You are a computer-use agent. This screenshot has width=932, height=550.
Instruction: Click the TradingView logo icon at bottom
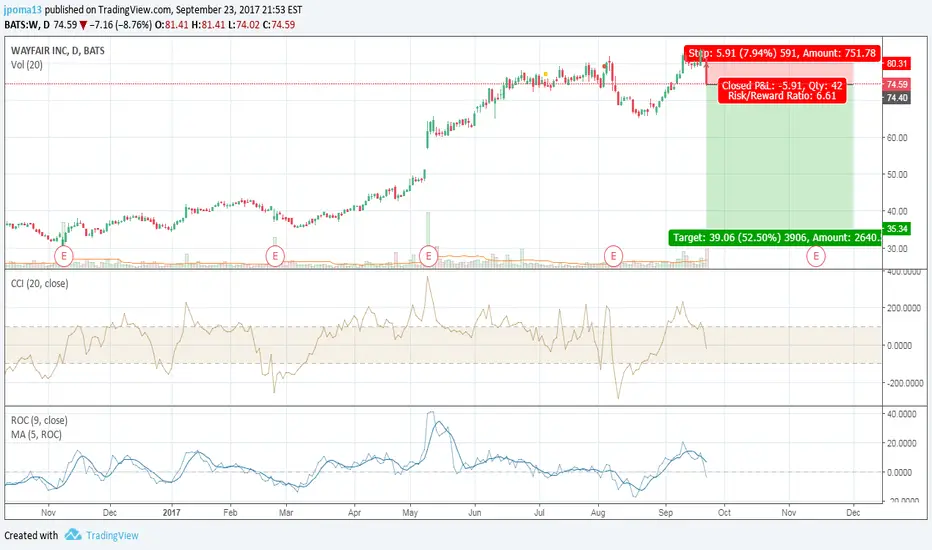pyautogui.click(x=73, y=535)
